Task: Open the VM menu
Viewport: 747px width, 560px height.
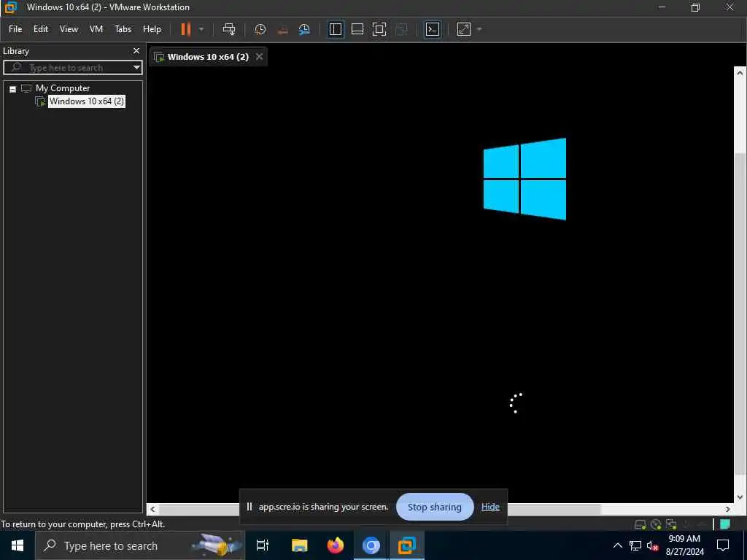Action: point(96,29)
